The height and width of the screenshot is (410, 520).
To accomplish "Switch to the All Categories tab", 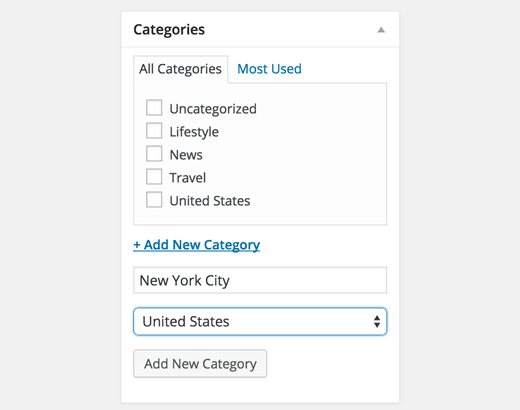I will 180,69.
